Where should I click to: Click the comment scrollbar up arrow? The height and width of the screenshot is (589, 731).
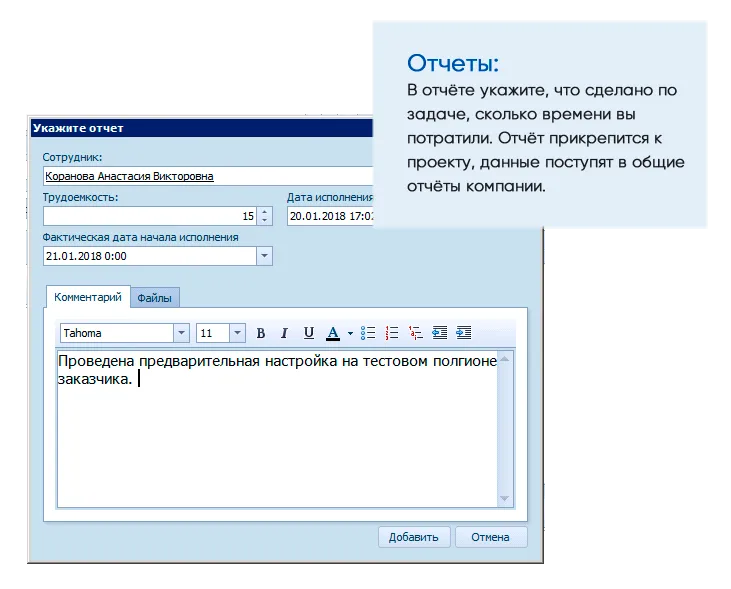click(504, 360)
